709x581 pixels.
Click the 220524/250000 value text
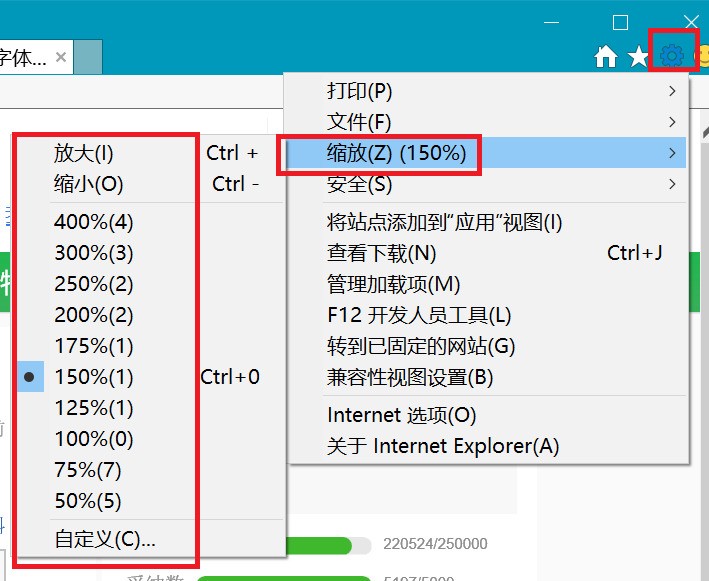tap(435, 543)
